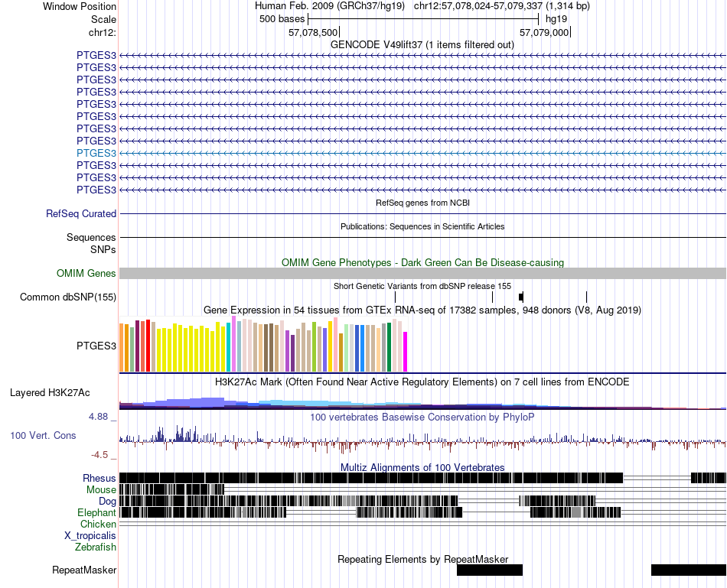Click the PhyloP conservation wiggle graph
Viewport: 727px width, 588px height.
tap(422, 440)
